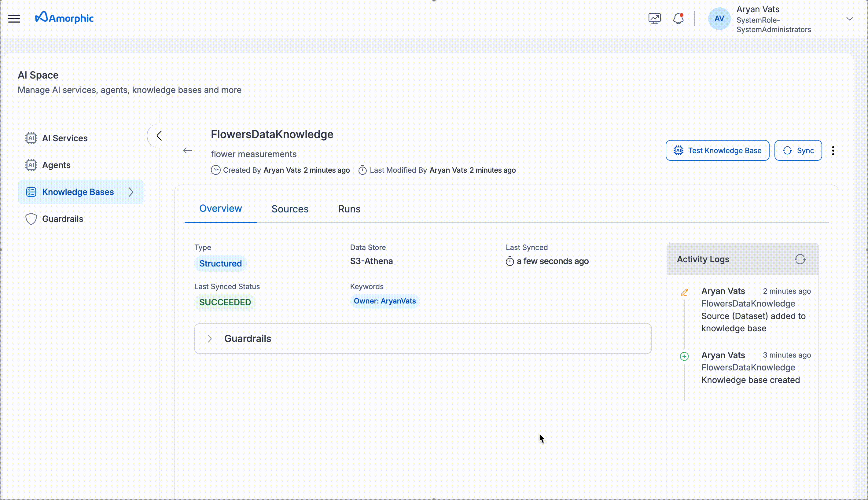
Task: Open the hamburger navigation menu
Action: tap(14, 19)
